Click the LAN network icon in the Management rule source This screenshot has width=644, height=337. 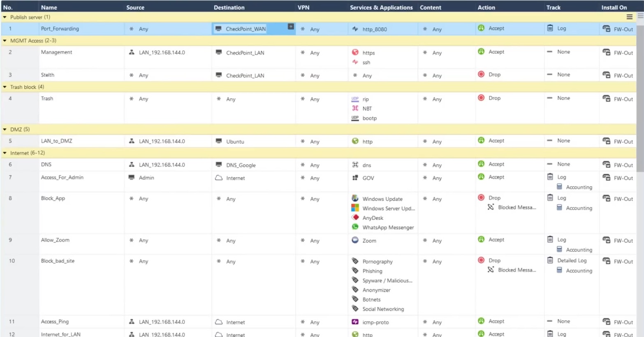[x=132, y=52]
